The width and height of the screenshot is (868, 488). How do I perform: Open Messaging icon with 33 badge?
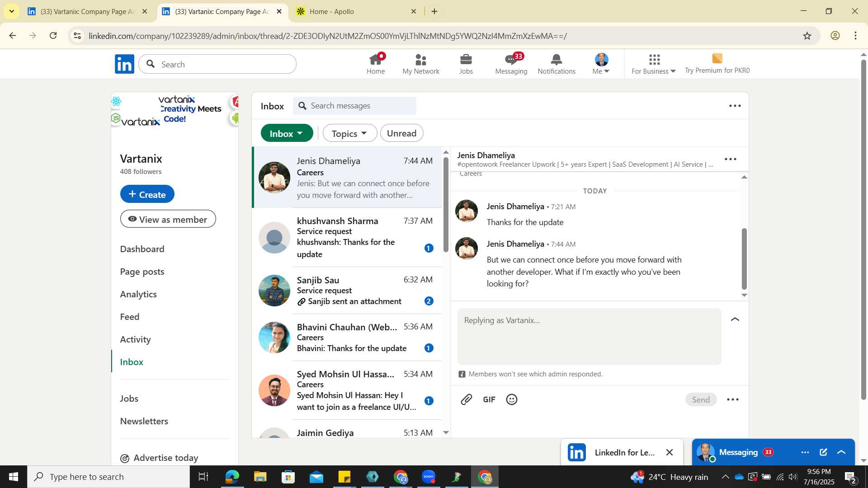click(511, 64)
